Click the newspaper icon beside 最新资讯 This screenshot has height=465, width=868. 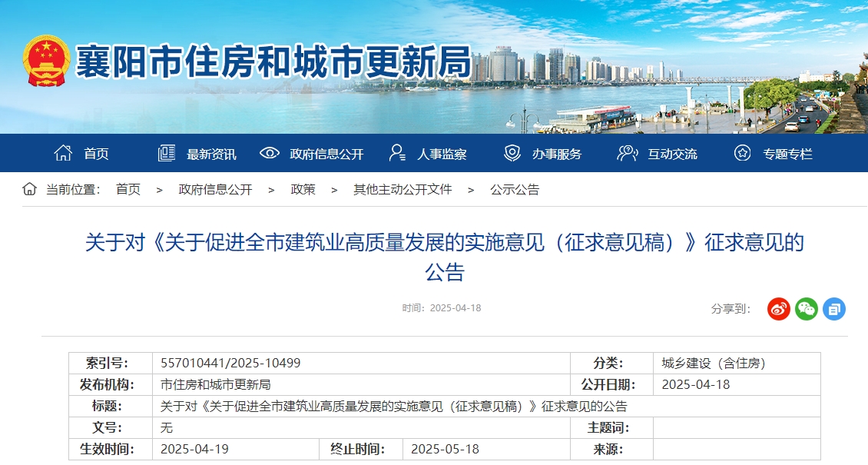click(167, 153)
